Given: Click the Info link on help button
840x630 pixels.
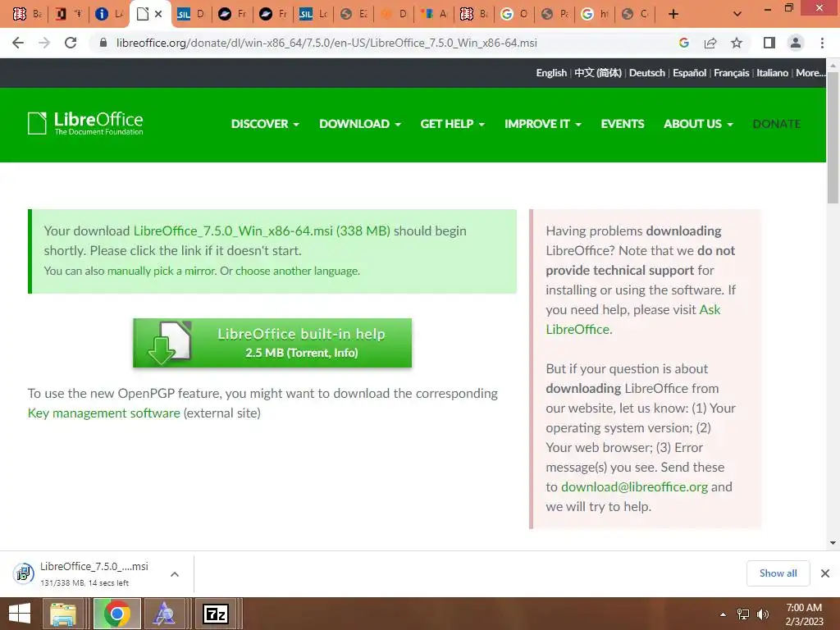Looking at the screenshot, I should (x=344, y=353).
